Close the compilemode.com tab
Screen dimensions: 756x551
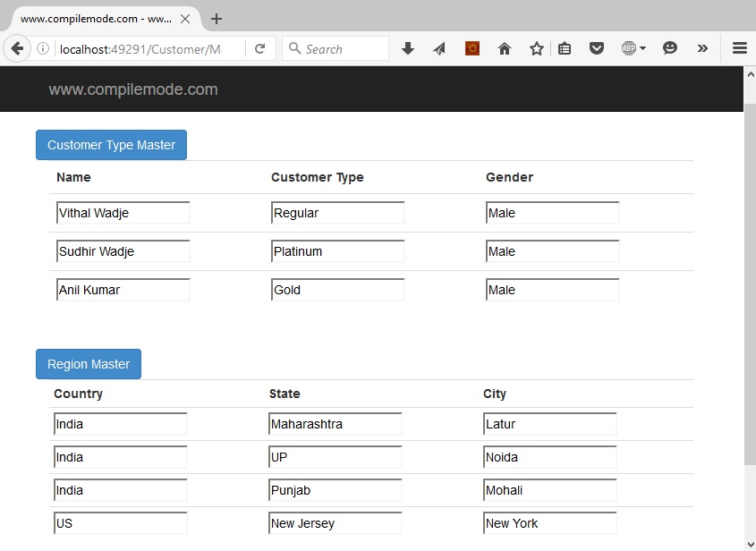click(185, 19)
